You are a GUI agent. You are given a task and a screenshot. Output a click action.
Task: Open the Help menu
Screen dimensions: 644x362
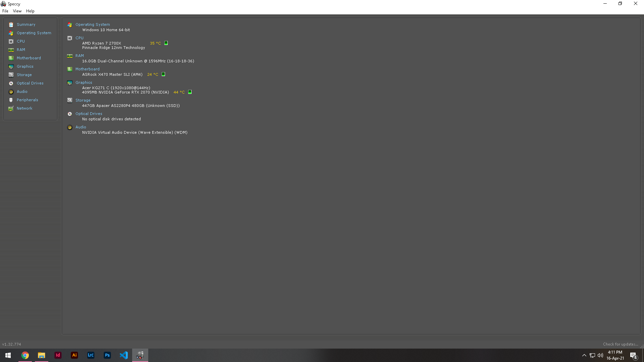(30, 11)
